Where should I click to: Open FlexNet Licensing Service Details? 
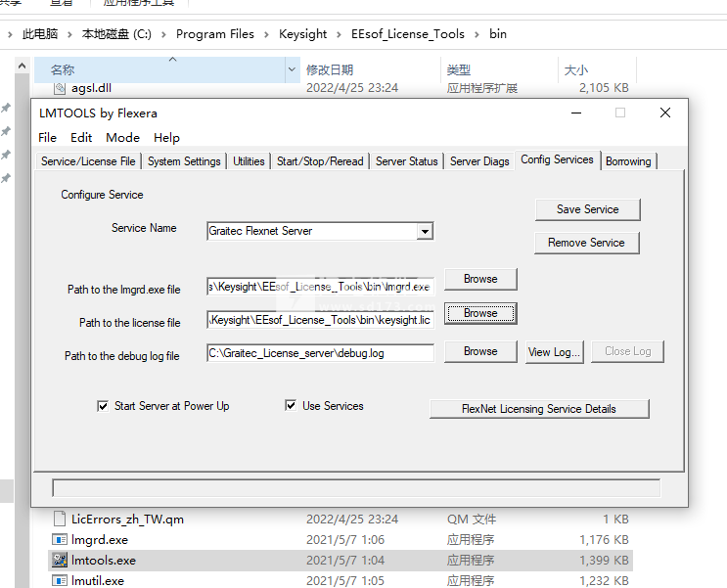[x=539, y=409]
